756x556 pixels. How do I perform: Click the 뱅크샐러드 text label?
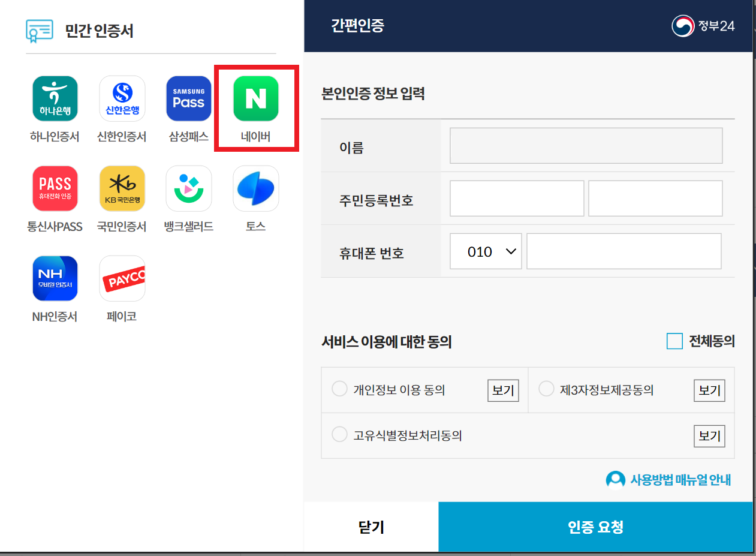click(189, 227)
